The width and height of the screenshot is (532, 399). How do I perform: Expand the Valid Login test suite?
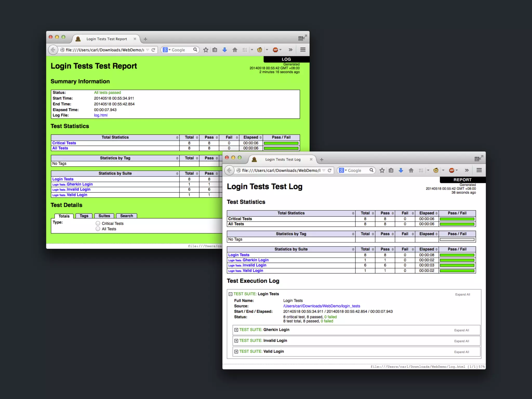click(236, 352)
